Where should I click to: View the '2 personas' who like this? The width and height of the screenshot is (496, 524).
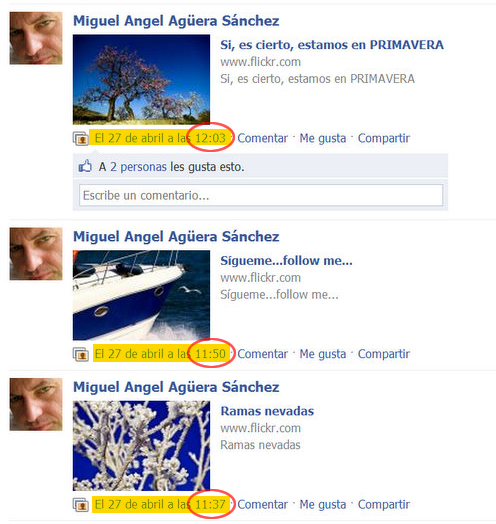pos(138,167)
